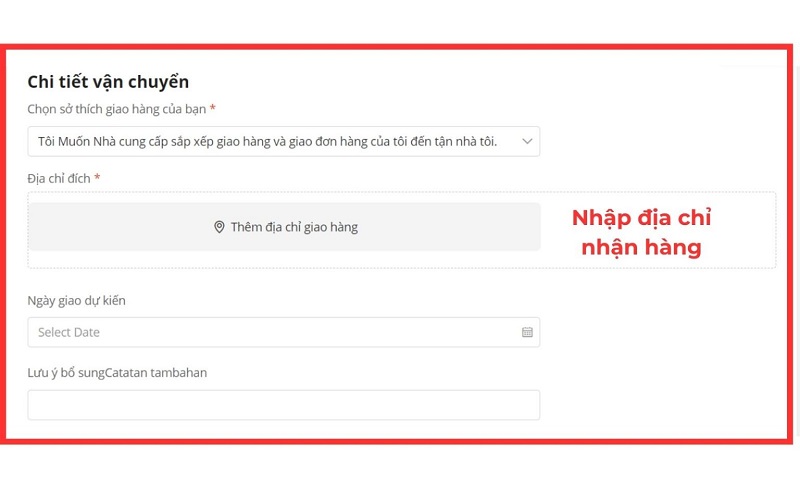Click the red "Nhập địa chỉ nhận hàng" annotation
This screenshot has width=800, height=500.
point(640,233)
